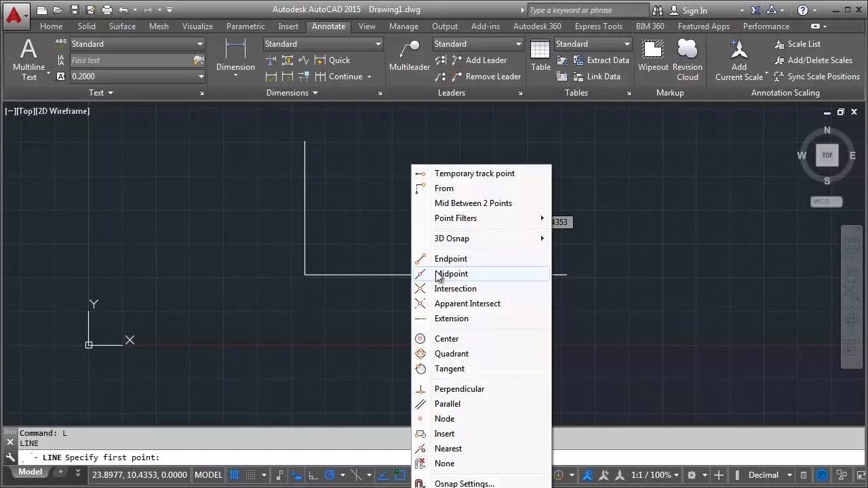
Task: Click the Extract Data tool
Action: [x=601, y=60]
